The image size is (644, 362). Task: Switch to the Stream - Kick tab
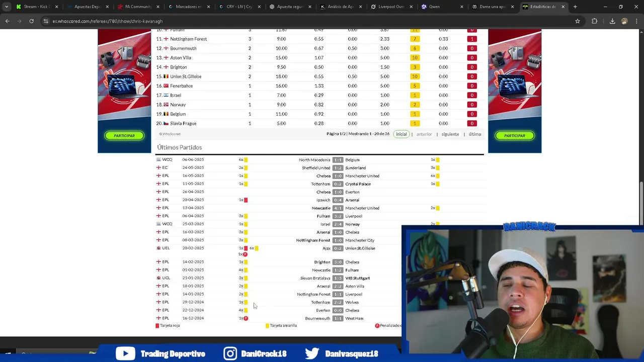coord(37,7)
